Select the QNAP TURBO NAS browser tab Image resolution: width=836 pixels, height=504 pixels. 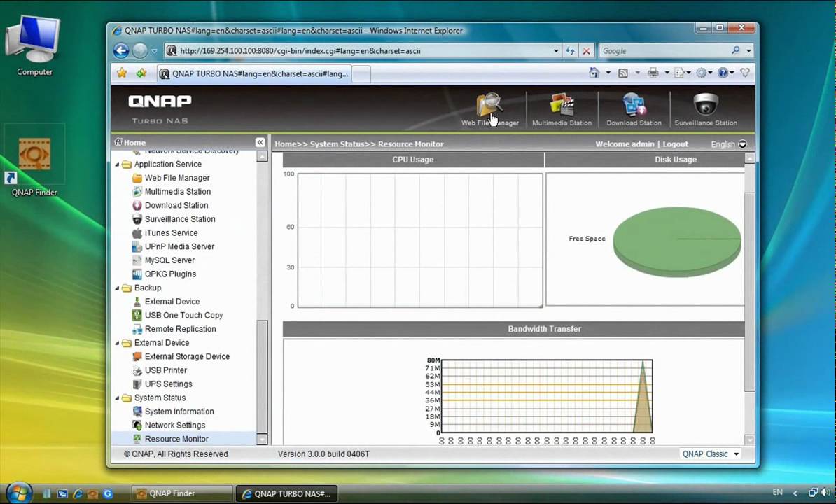click(254, 73)
